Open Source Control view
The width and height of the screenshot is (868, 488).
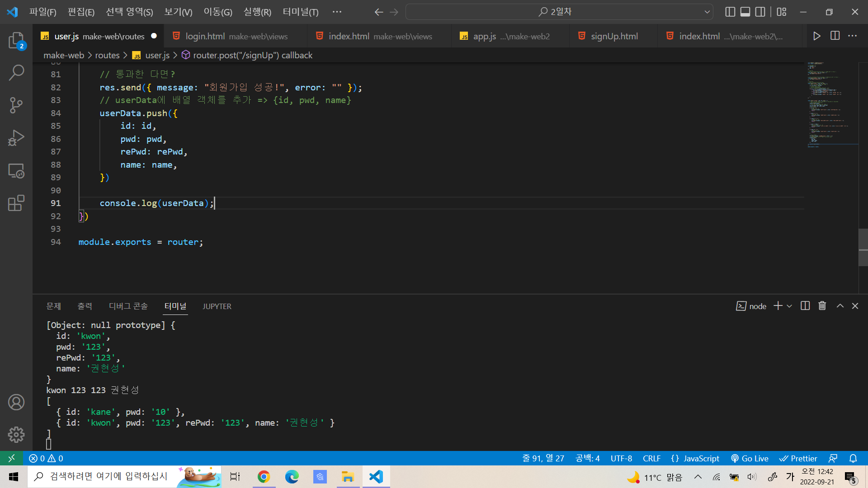coord(16,105)
